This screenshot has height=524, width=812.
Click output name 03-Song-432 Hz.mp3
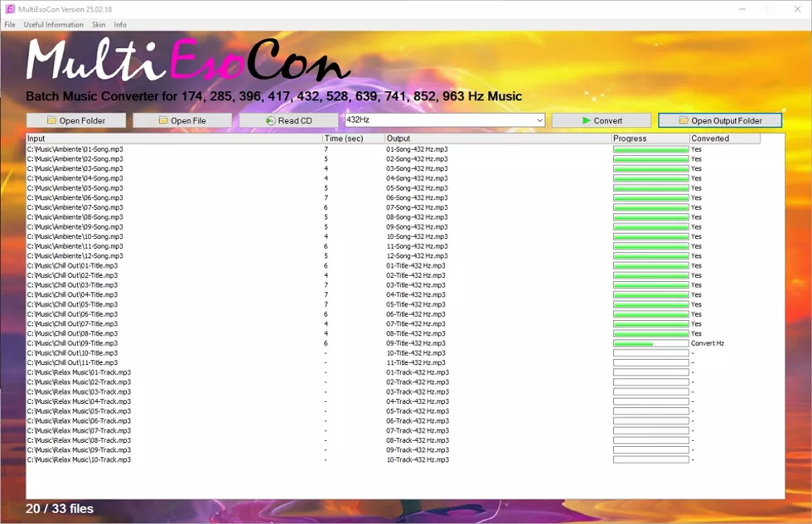click(x=417, y=168)
